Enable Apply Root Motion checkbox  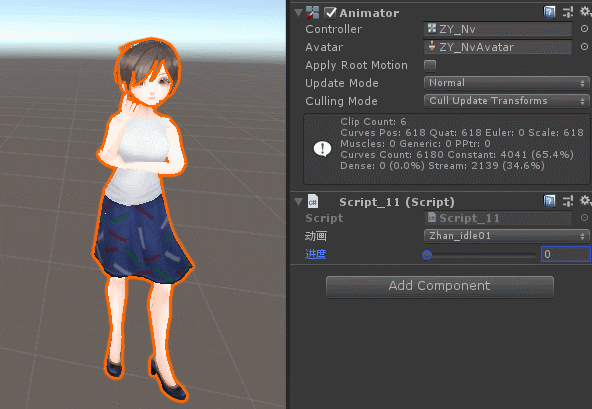pyautogui.click(x=430, y=66)
